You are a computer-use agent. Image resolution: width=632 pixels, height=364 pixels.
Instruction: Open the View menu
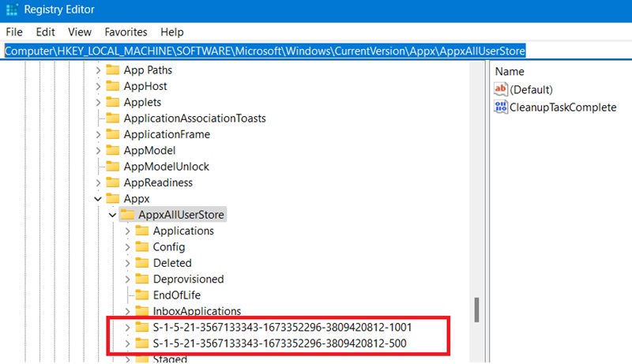pyautogui.click(x=80, y=32)
